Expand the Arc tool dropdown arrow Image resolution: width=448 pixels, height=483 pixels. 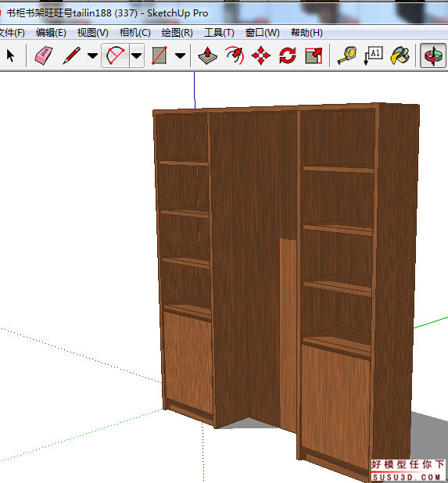point(137,55)
